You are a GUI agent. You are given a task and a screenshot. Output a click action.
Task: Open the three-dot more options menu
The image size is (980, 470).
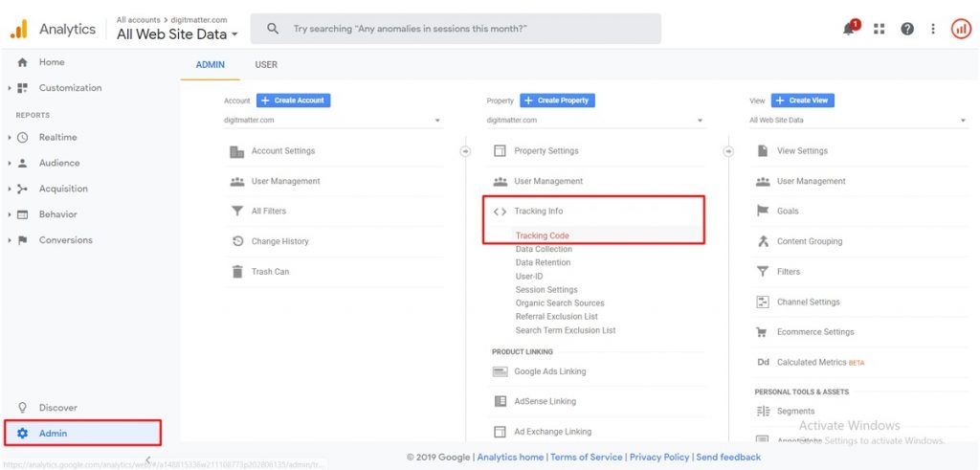click(933, 29)
